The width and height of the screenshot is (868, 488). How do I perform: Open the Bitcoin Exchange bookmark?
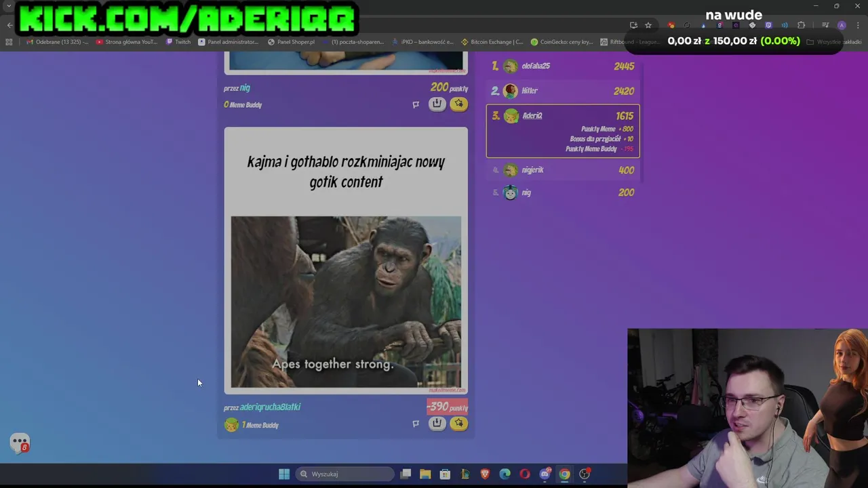coord(492,42)
